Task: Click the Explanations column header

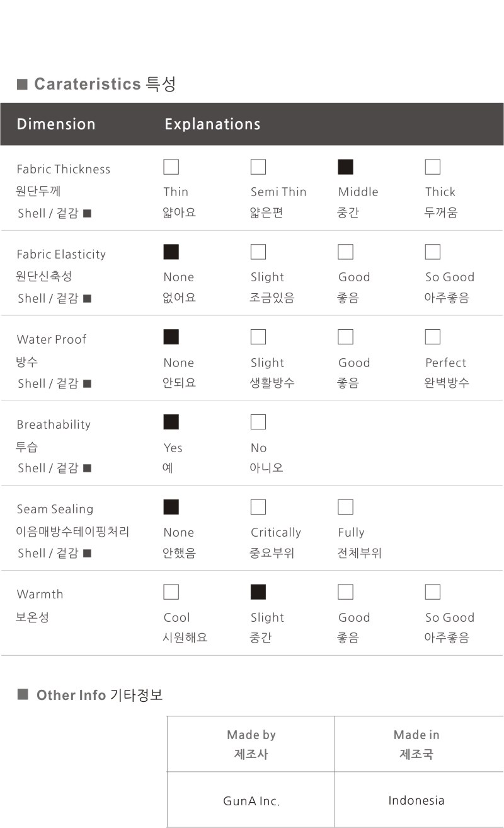Action: click(212, 124)
